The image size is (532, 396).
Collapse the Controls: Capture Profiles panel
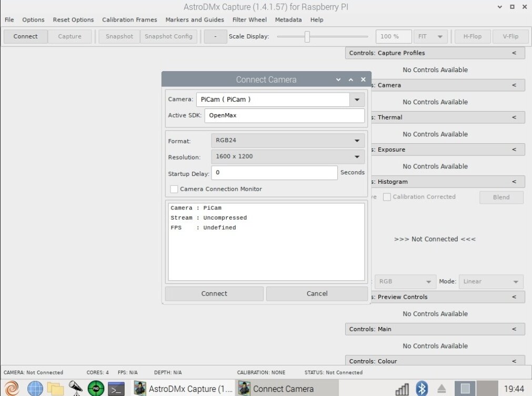(514, 53)
